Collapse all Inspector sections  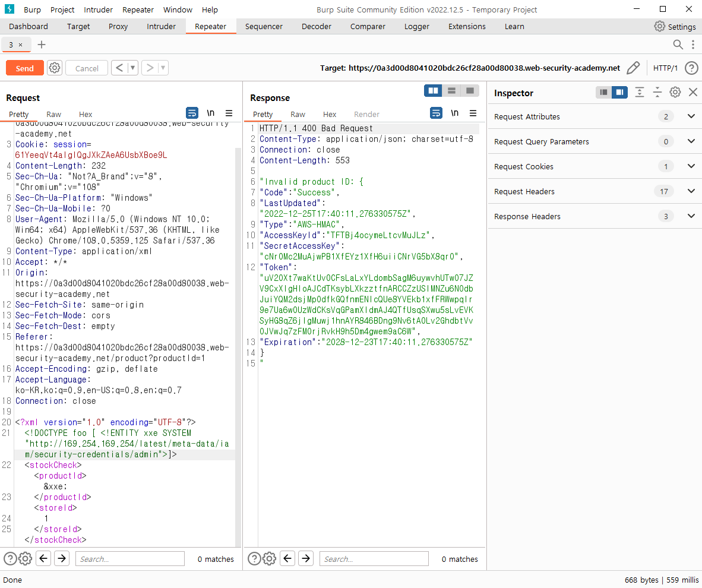[657, 92]
